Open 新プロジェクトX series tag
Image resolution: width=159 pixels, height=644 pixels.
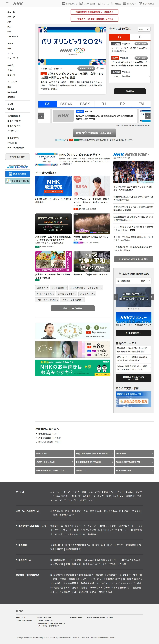[x=67, y=294]
